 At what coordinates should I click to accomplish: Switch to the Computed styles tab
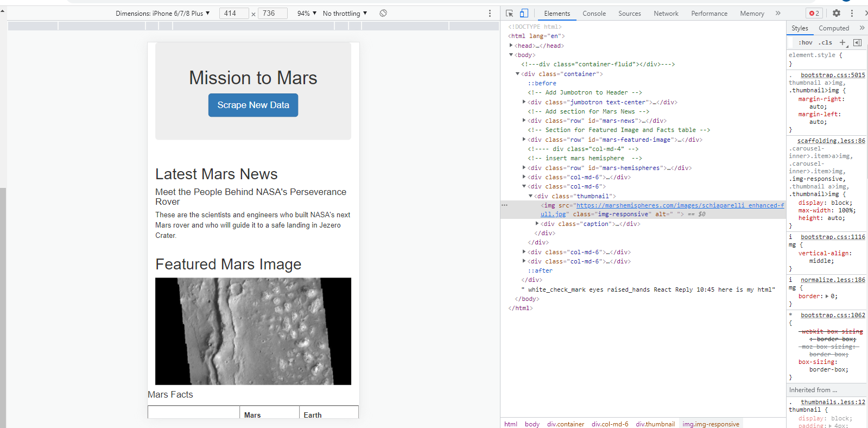(834, 28)
